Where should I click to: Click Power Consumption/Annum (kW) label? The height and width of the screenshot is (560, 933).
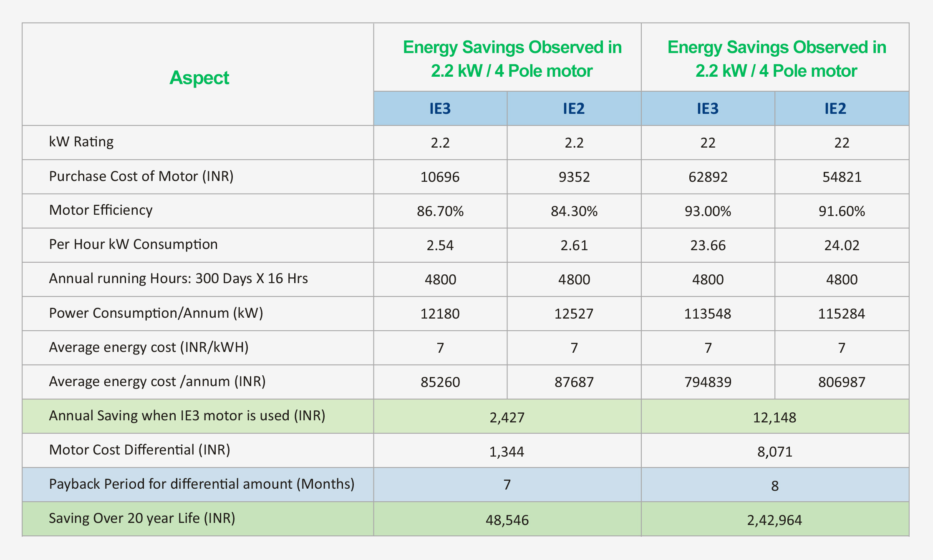156,313
